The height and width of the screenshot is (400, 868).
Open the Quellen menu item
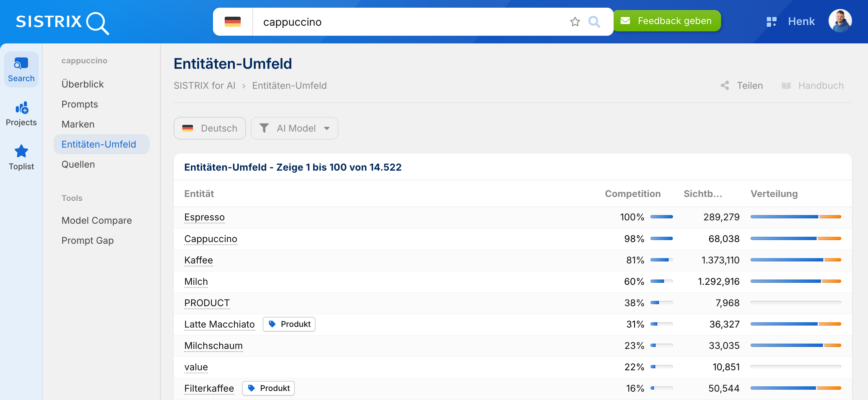point(78,165)
